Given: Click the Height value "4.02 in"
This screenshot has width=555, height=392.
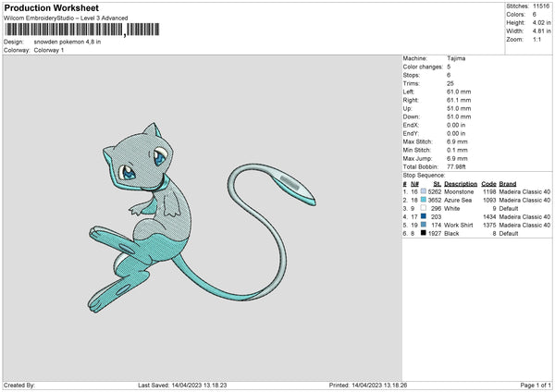Looking at the screenshot, I should (541, 22).
